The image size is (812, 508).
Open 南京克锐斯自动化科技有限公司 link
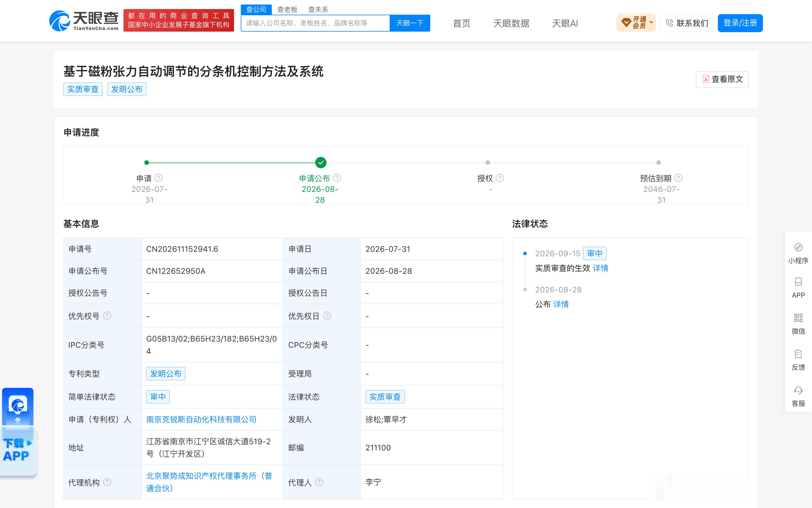click(x=201, y=419)
